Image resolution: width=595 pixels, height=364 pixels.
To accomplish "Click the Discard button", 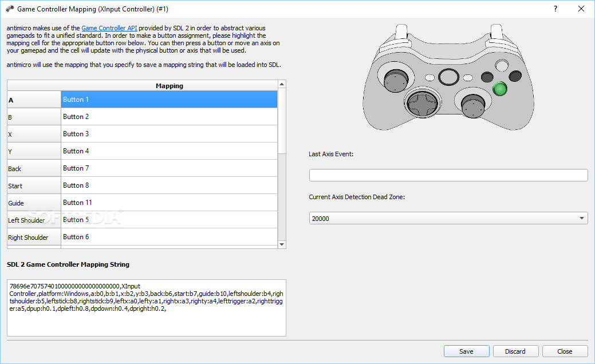I will (515, 351).
